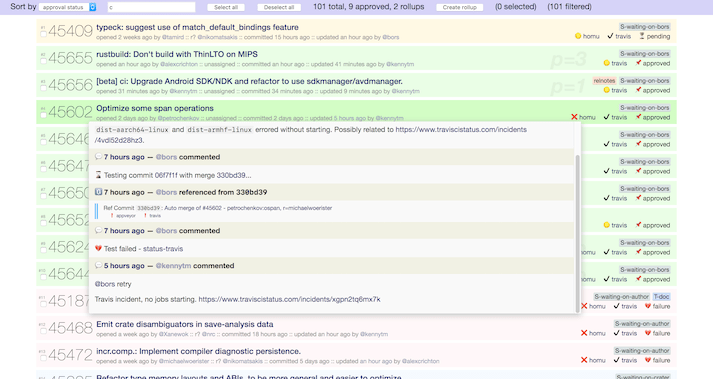Click the yellow travis pending icon for PR 45656

[606, 90]
